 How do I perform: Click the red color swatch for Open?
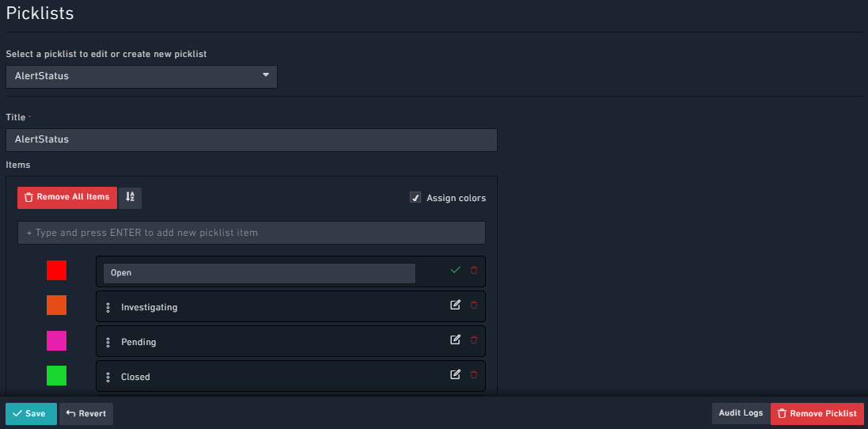pos(56,271)
